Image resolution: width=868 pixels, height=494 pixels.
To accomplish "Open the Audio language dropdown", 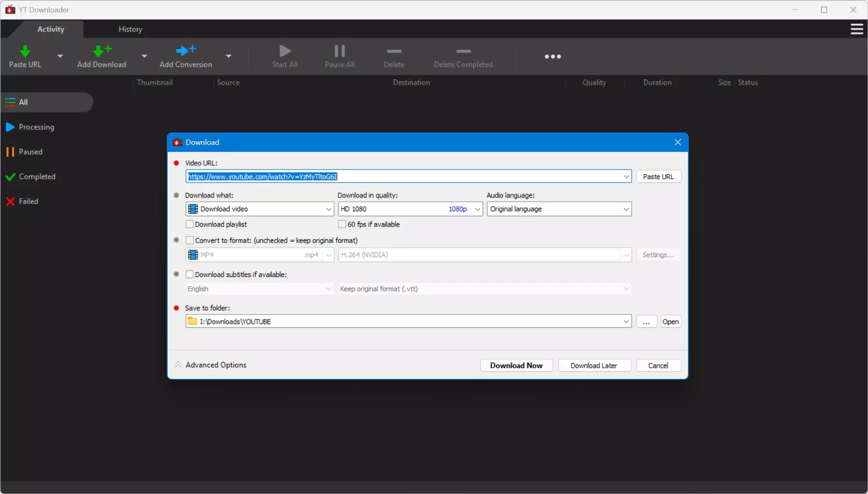I will pos(559,209).
